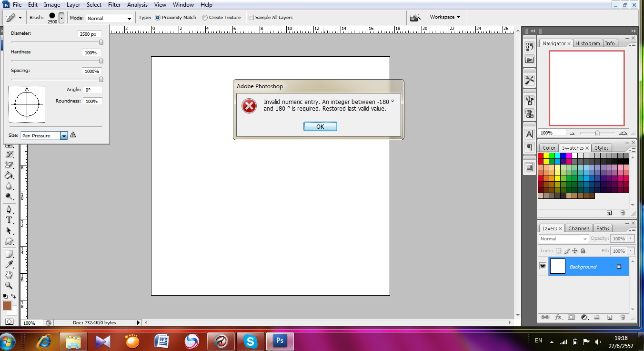Open the Image menu
The height and width of the screenshot is (351, 644).
pyautogui.click(x=52, y=5)
